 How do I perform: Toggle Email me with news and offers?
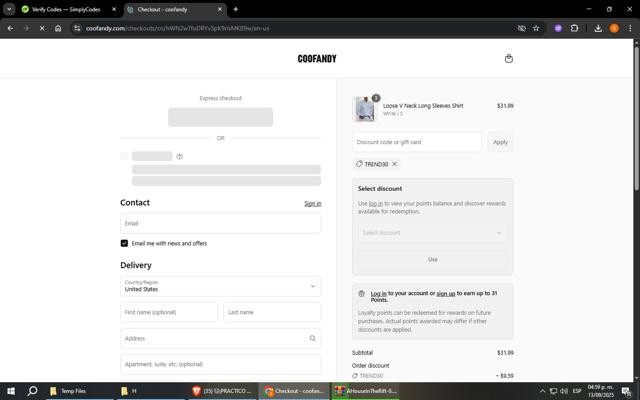tap(124, 243)
